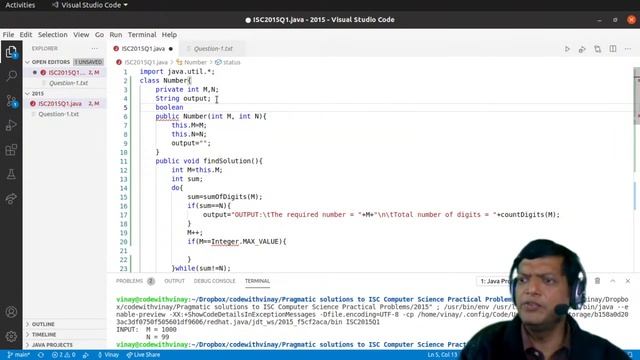
Task: Open editor More Actions ellipsis
Action: pos(628,49)
